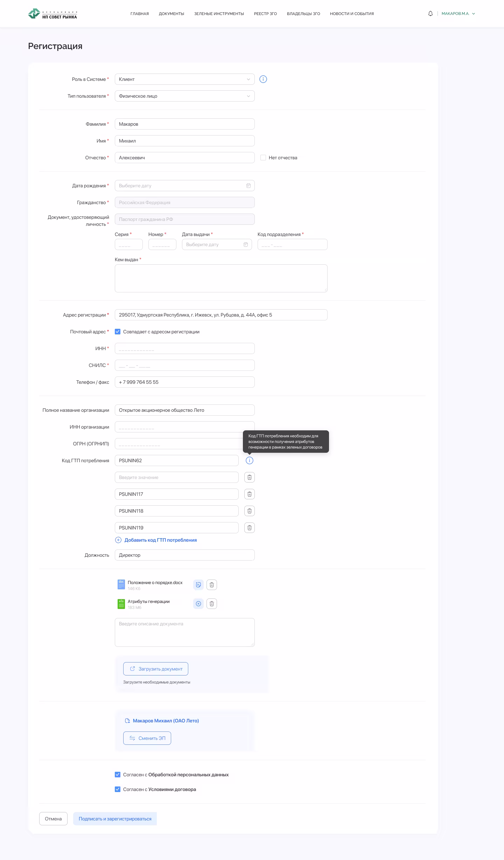The width and height of the screenshot is (504, 860).
Task: Cancel upload of Атрибуты генерации file
Action: pyautogui.click(x=198, y=604)
